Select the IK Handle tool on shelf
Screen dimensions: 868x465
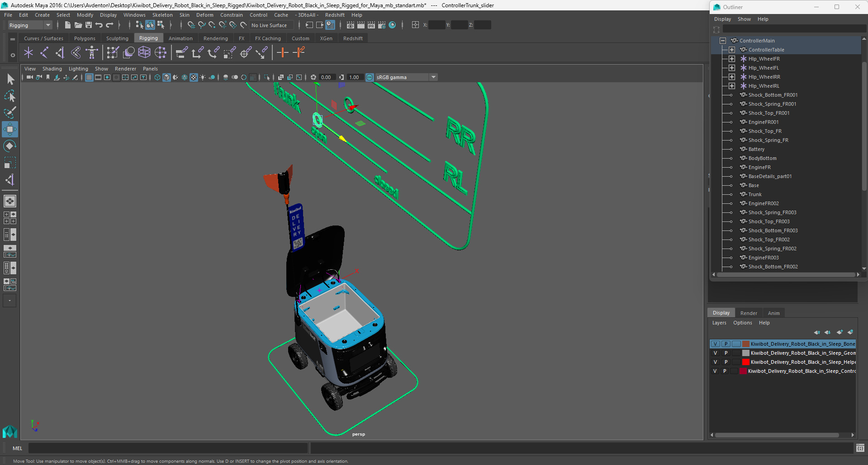click(60, 53)
